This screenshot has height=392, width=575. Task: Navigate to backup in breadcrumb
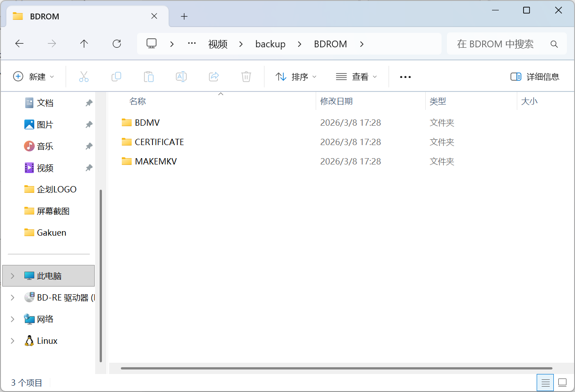click(x=270, y=44)
